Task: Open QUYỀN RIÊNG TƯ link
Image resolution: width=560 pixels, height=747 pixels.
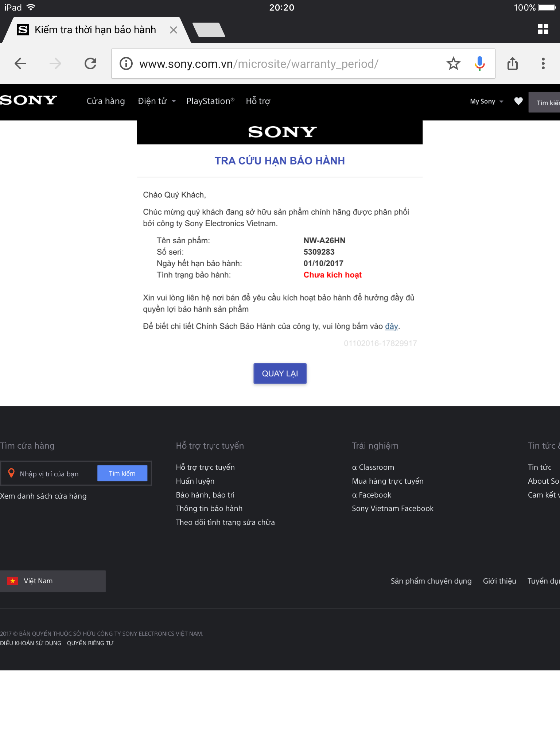Action: coord(90,643)
